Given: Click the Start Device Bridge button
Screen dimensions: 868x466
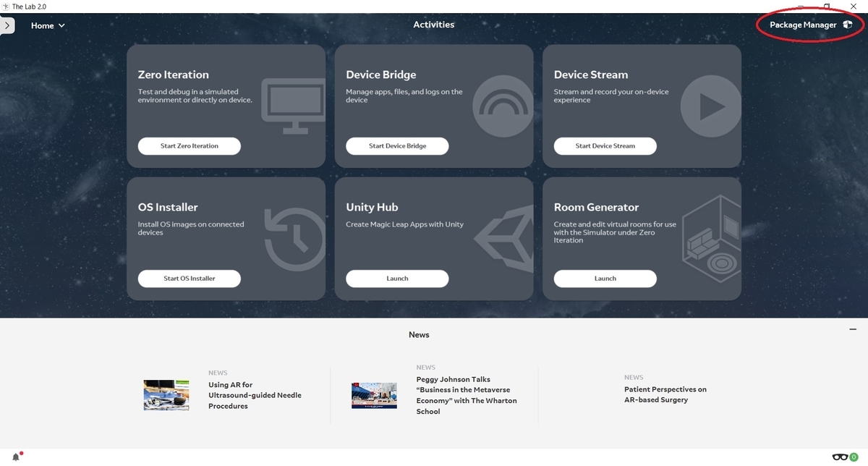Looking at the screenshot, I should [x=397, y=145].
